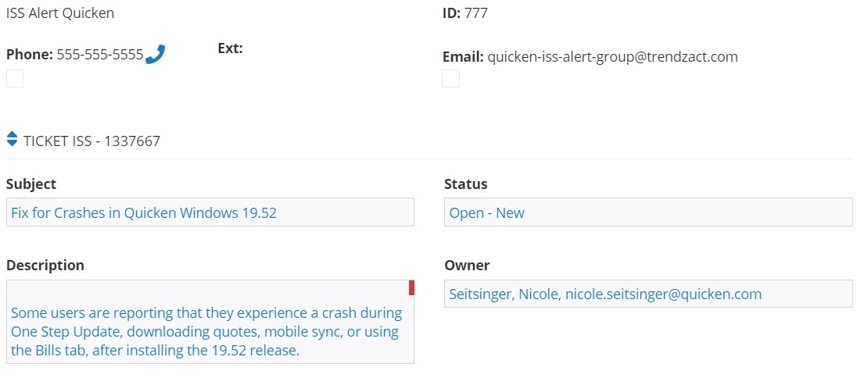Click the Subject label
This screenshot has width=868, height=378.
31,184
